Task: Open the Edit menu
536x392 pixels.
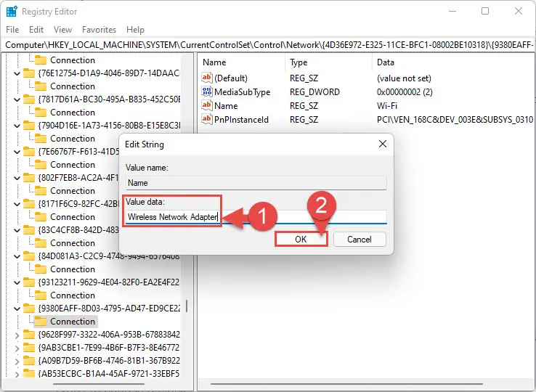Action: 36,30
